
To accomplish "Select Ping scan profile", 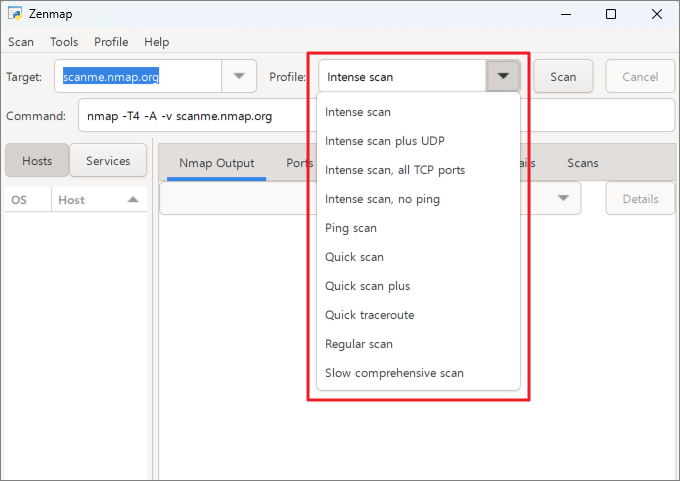I will pyautogui.click(x=418, y=228).
